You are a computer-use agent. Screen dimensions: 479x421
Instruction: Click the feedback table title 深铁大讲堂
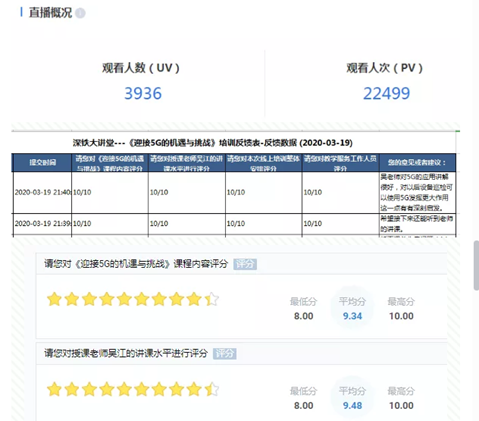[x=213, y=143]
